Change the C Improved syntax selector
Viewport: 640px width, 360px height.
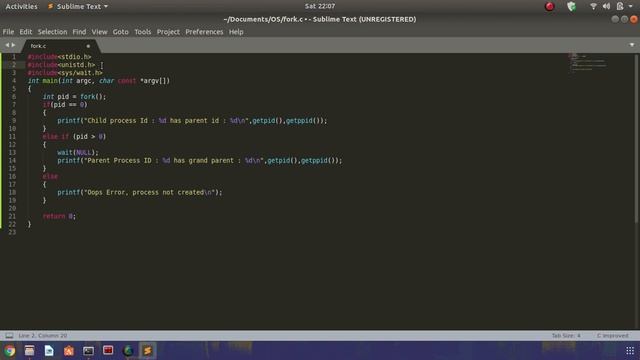point(613,336)
